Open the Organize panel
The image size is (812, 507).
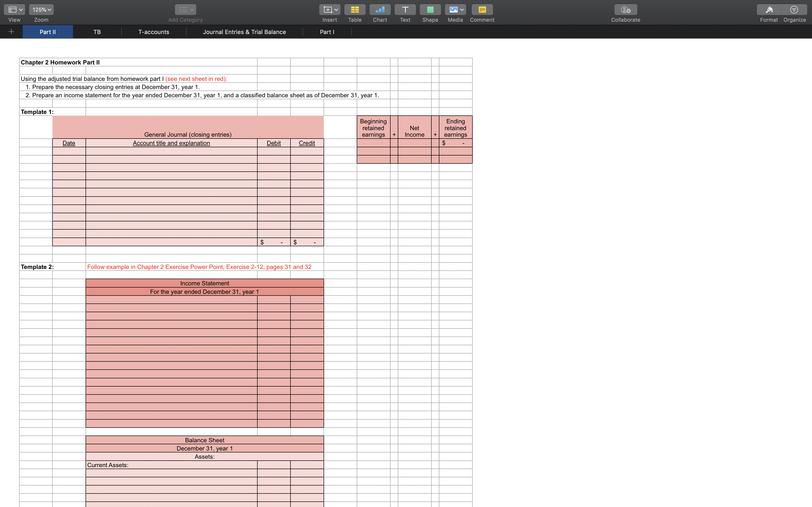click(794, 10)
